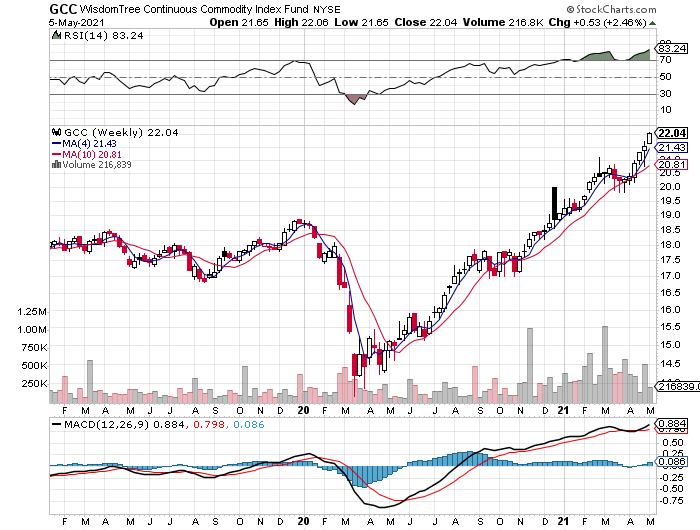Click the 22.04 price axis tag
Screen dimensions: 700x530
672,133
